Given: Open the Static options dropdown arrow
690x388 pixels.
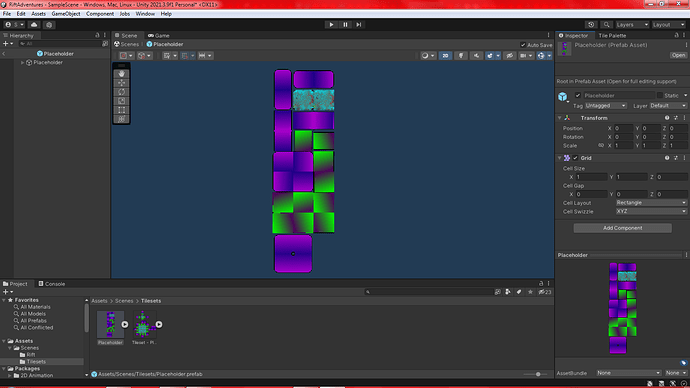Looking at the screenshot, I should (685, 95).
